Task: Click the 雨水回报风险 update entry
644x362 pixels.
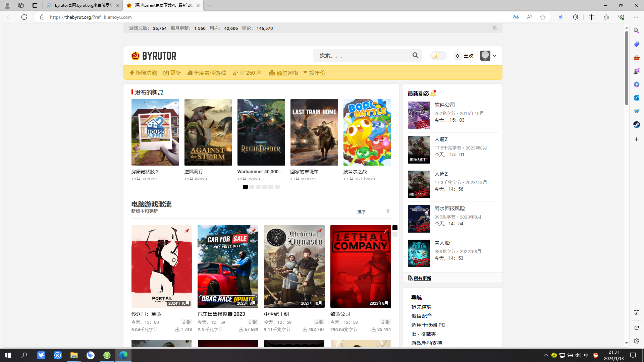Action: pyautogui.click(x=453, y=219)
